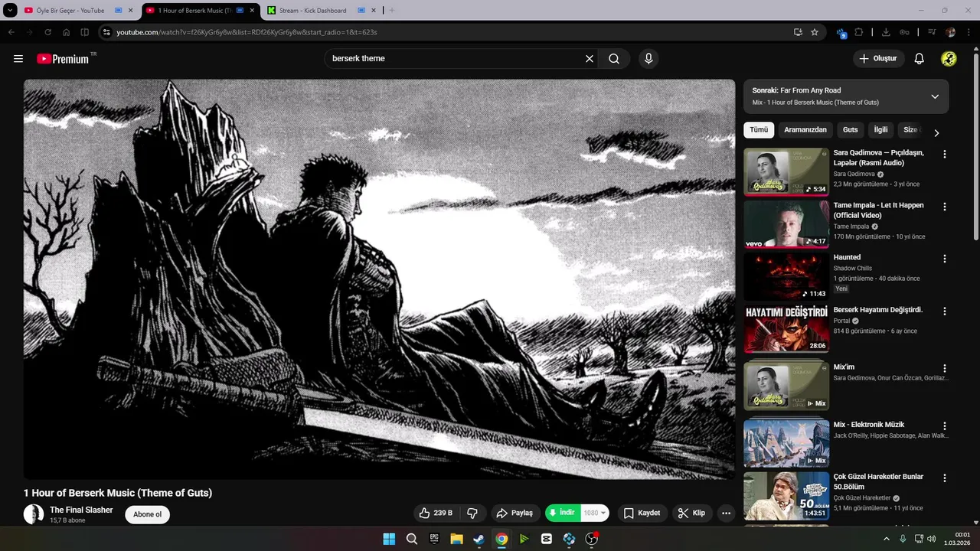Open Steam from the taskbar
The image size is (980, 551).
(x=479, y=539)
